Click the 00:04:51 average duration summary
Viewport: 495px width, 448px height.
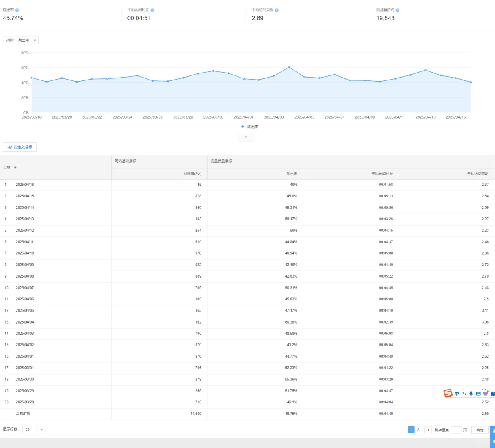139,18
